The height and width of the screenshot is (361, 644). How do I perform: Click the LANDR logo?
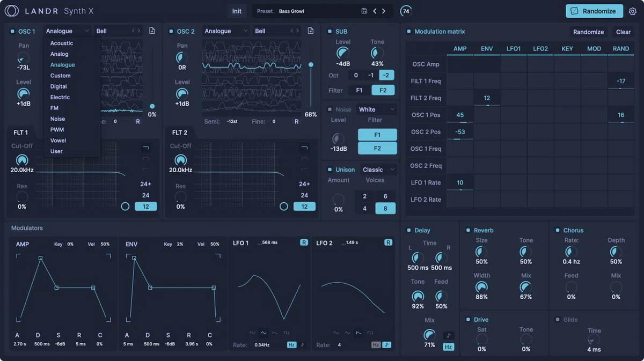[x=11, y=11]
